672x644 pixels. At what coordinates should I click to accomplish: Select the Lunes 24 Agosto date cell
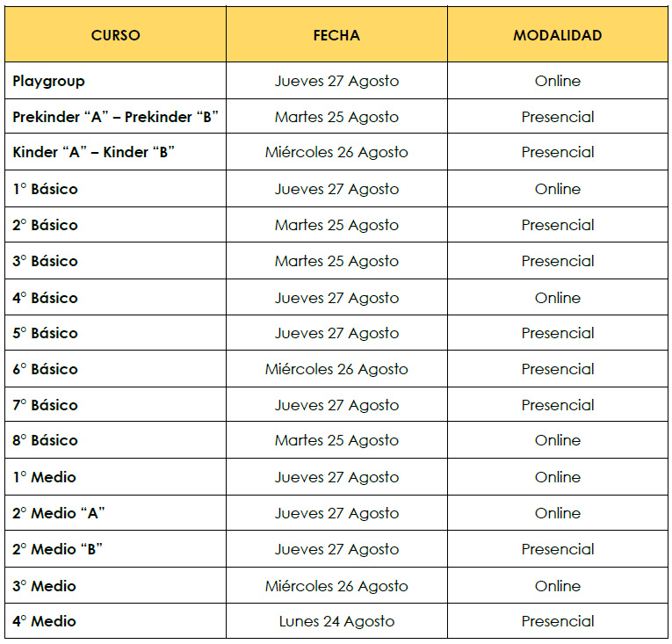pyautogui.click(x=336, y=621)
